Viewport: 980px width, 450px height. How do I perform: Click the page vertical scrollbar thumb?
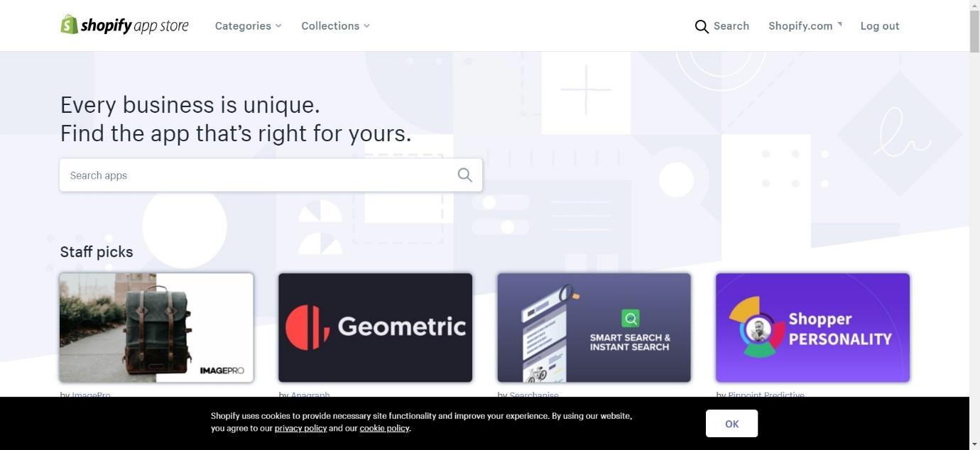tap(974, 28)
